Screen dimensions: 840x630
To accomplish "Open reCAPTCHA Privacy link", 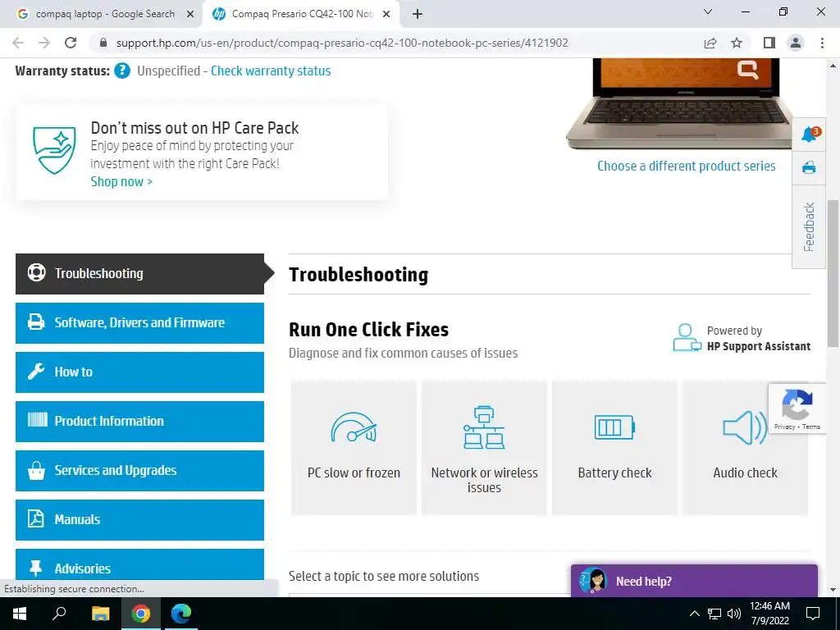I will (784, 427).
